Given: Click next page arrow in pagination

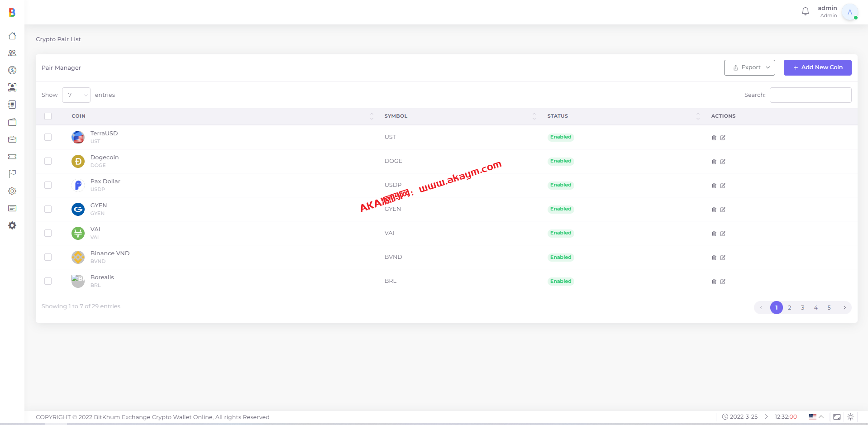Looking at the screenshot, I should tap(844, 308).
